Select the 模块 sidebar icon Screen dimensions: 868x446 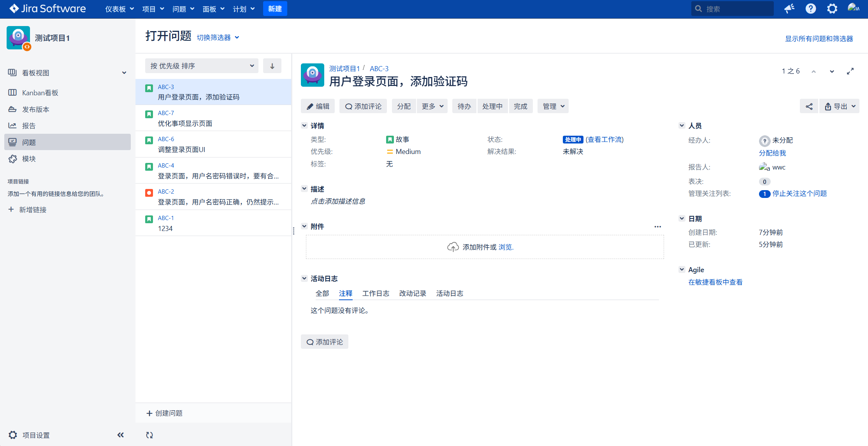28,159
